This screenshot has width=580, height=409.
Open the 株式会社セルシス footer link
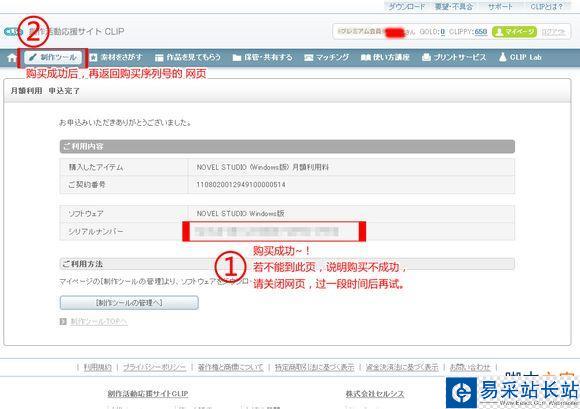375,394
